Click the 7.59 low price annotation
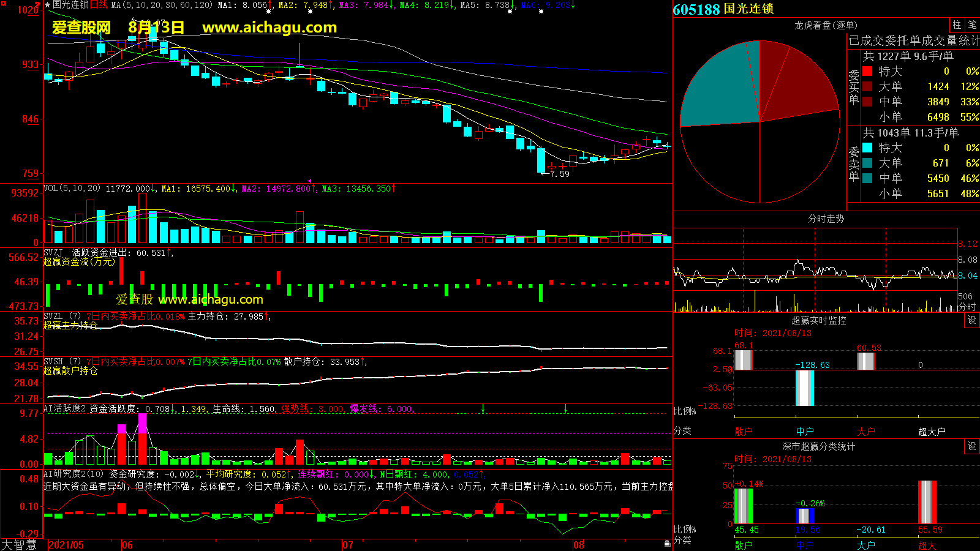Image resolution: width=980 pixels, height=551 pixels. 559,174
